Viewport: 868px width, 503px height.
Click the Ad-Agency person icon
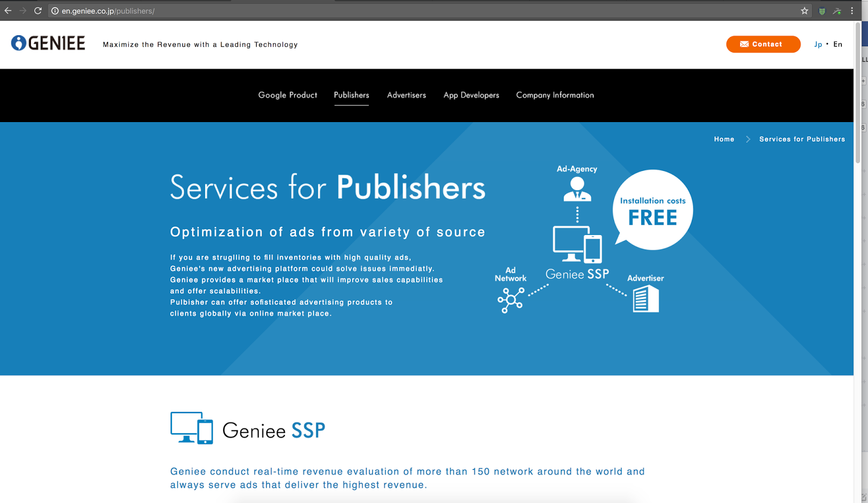(577, 189)
